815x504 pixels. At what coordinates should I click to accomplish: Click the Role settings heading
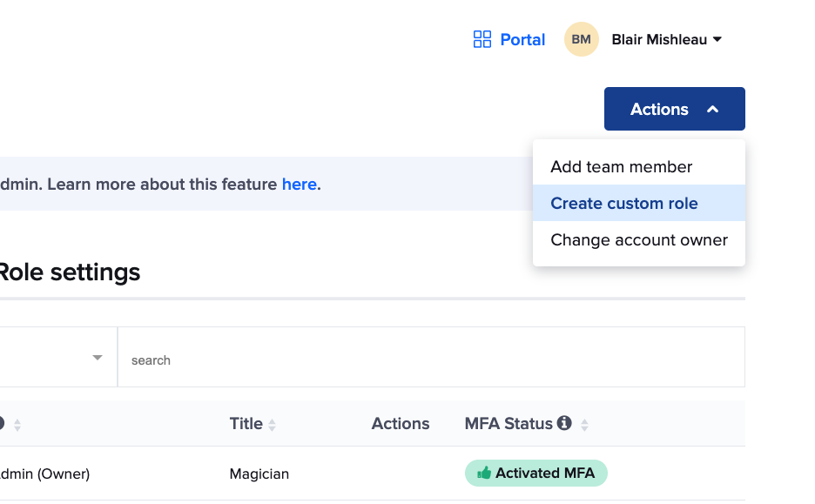pyautogui.click(x=69, y=272)
